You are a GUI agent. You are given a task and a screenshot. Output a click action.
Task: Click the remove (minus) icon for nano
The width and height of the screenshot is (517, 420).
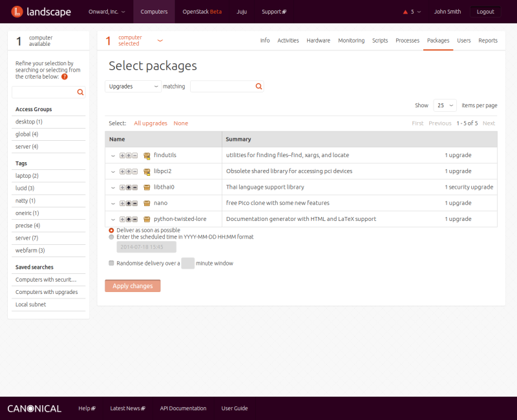(134, 203)
